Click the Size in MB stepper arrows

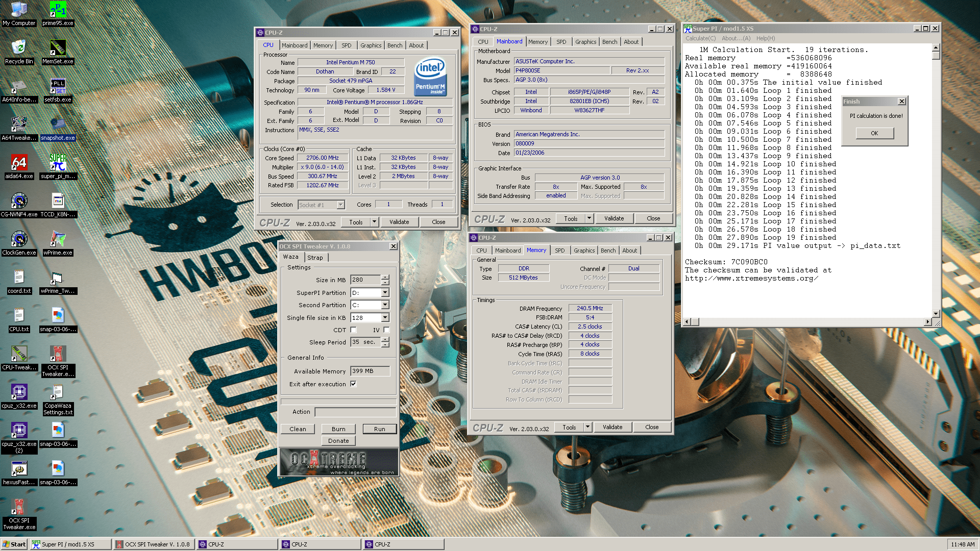click(385, 280)
